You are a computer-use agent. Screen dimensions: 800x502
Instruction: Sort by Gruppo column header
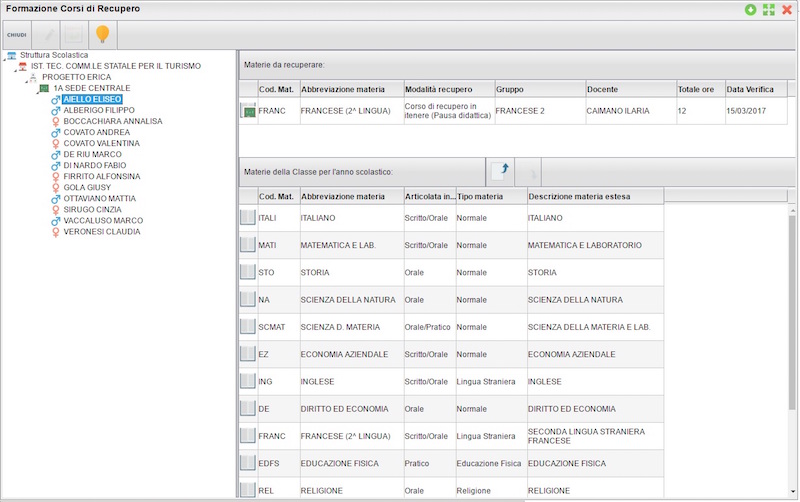540,89
